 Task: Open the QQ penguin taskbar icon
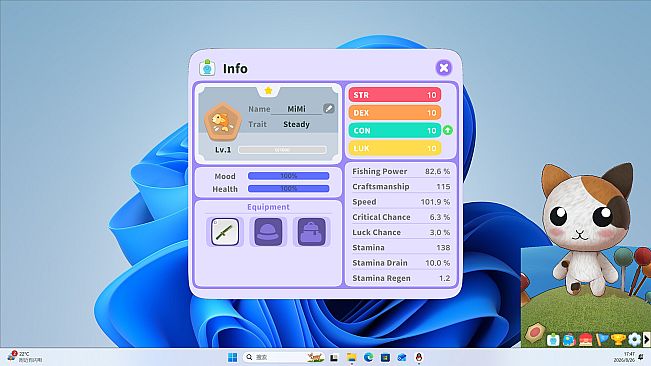tap(418, 357)
